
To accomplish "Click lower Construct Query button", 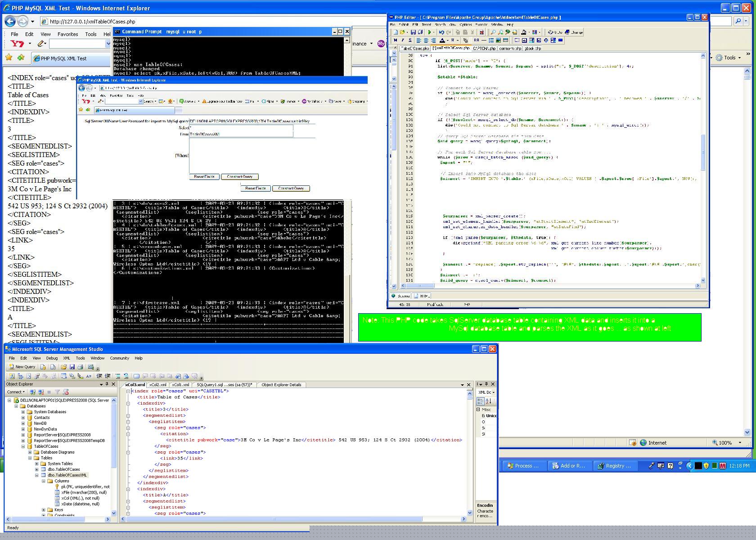I will [291, 189].
